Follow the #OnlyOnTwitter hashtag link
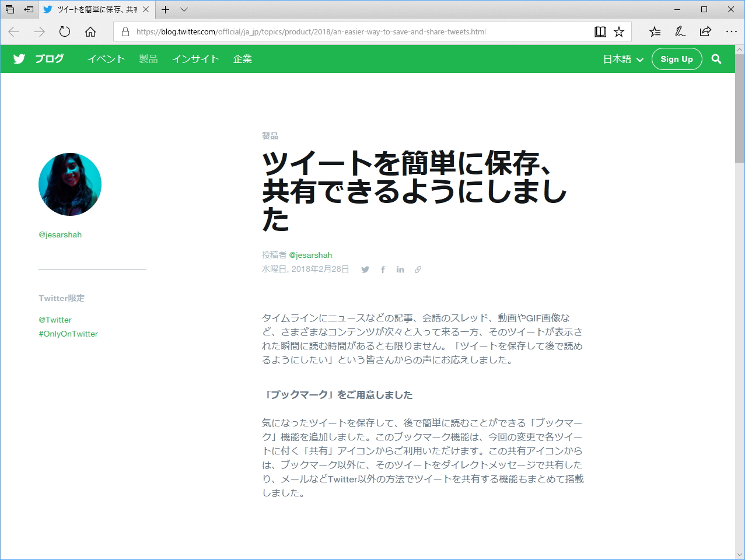The width and height of the screenshot is (745, 560). click(x=68, y=334)
